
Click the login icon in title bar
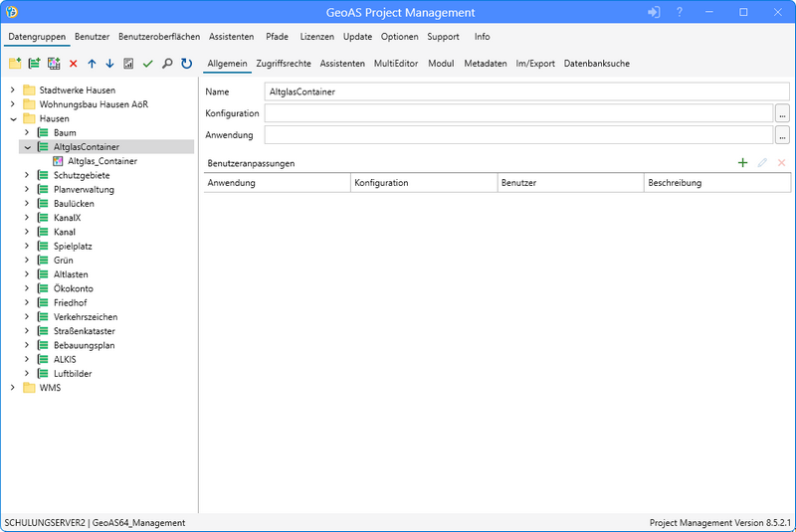(654, 12)
